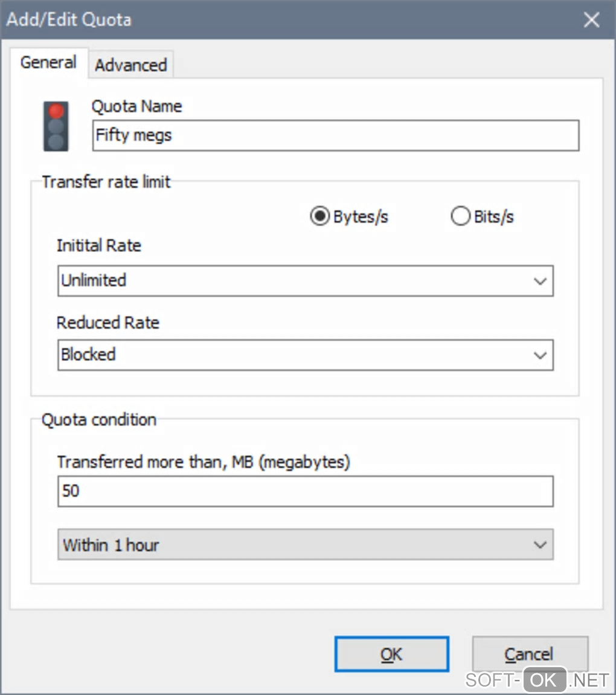Open the Advanced tab
This screenshot has width=616, height=695.
[x=131, y=65]
